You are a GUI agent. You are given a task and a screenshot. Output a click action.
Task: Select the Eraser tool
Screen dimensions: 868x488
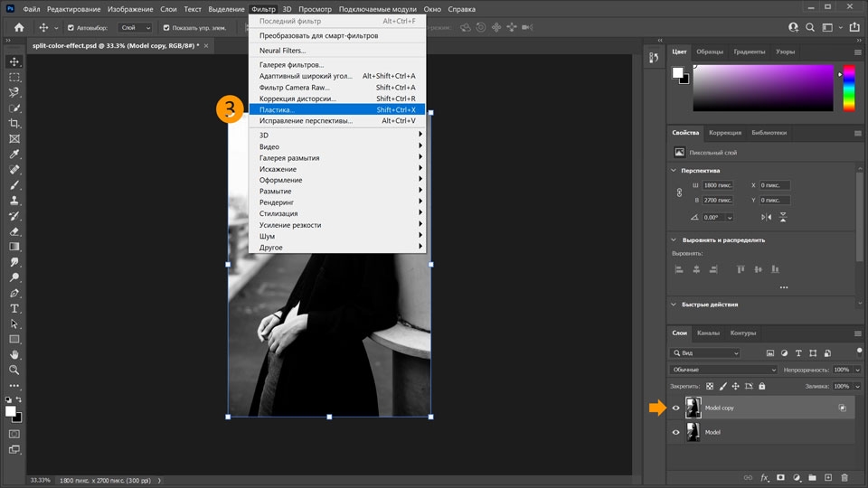pos(14,231)
